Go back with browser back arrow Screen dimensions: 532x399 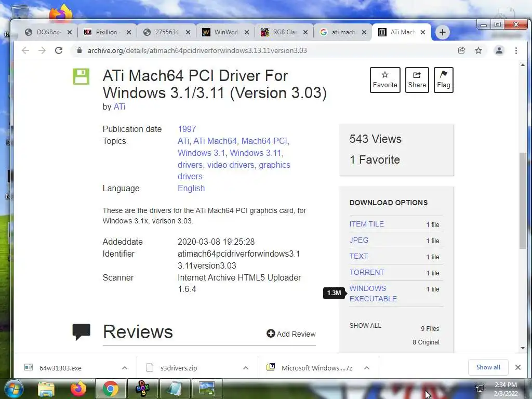[25, 50]
